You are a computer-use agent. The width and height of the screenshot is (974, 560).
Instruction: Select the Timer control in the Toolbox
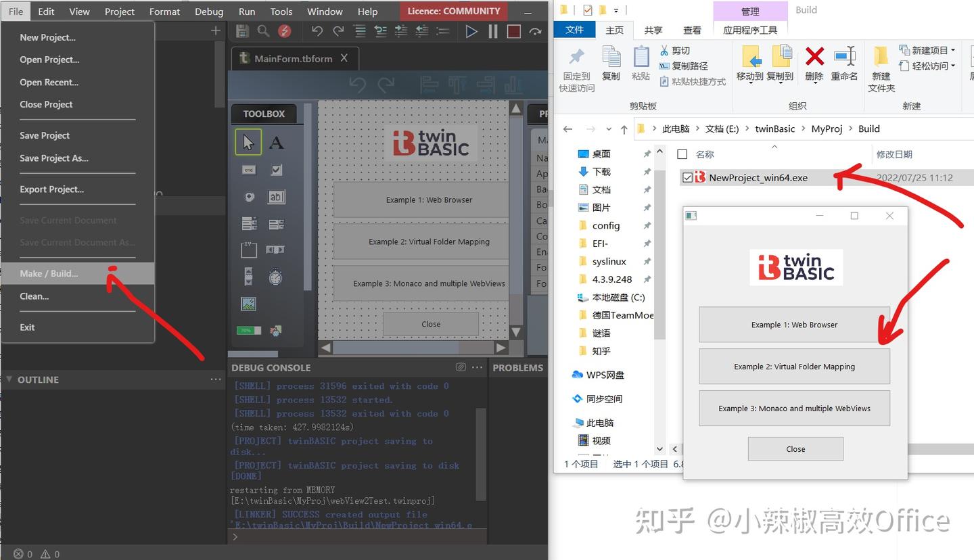tap(277, 277)
